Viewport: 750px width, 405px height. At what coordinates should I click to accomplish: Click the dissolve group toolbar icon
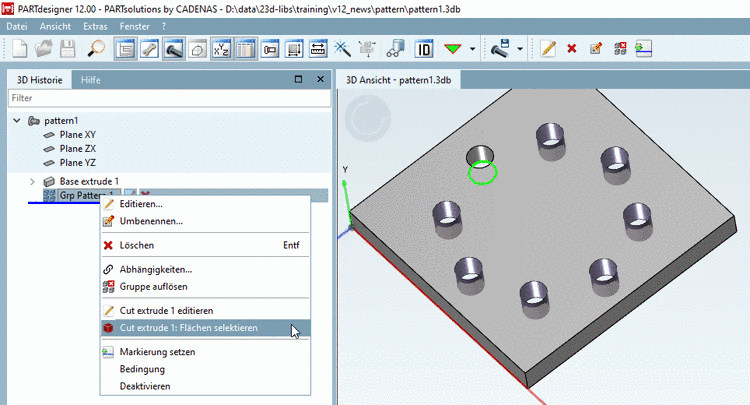[620, 49]
